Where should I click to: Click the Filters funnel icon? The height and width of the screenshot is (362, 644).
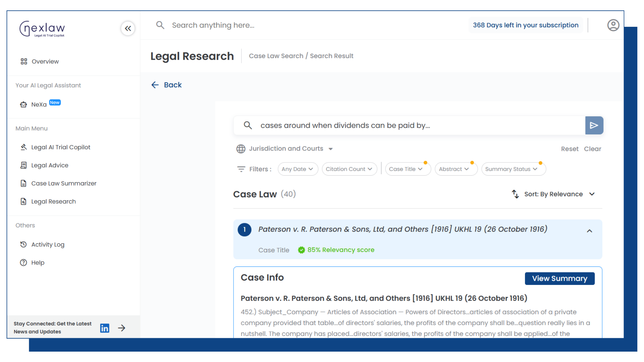point(241,169)
